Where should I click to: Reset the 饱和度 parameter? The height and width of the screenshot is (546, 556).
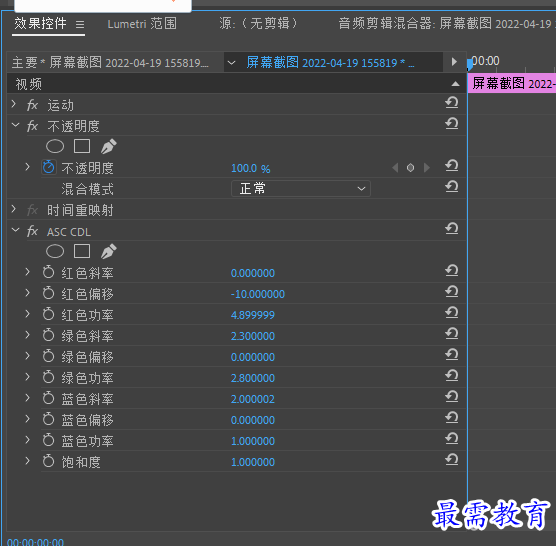[x=451, y=459]
